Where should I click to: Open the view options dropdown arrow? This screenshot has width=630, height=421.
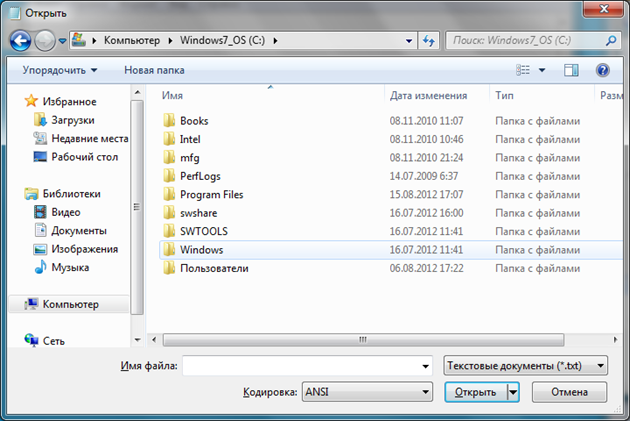542,70
